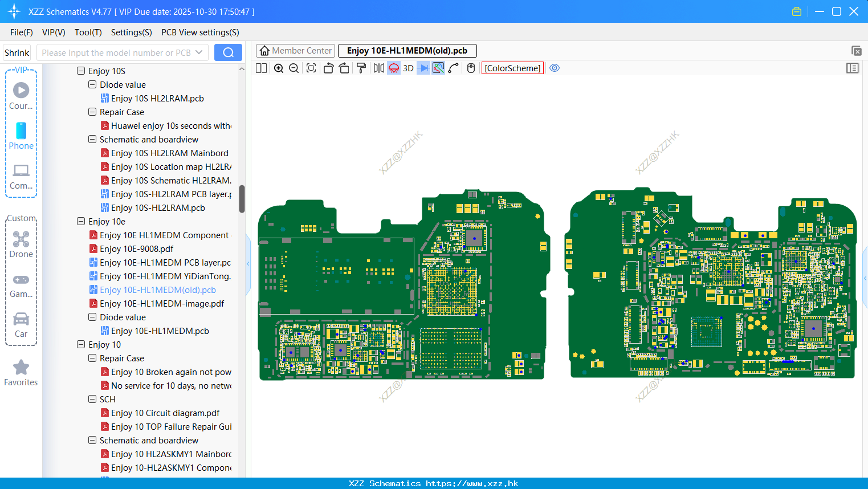
Task: Open the gift box icon in title bar
Action: pos(797,11)
